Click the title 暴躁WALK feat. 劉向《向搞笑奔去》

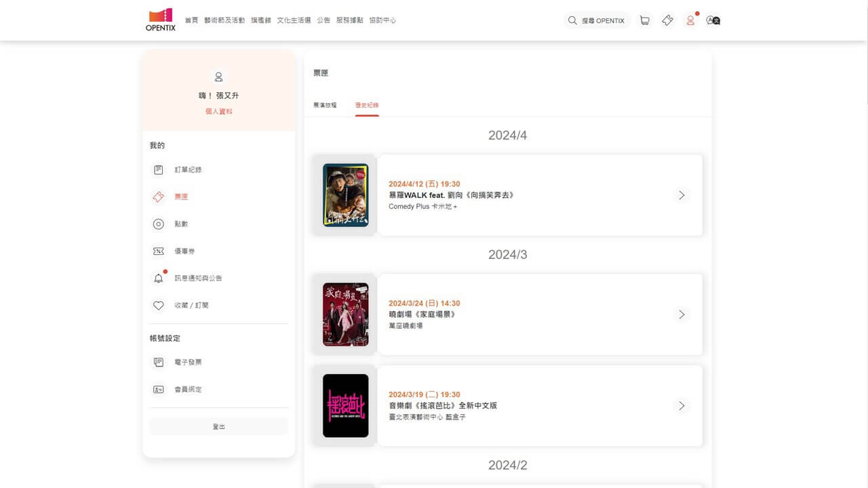452,195
